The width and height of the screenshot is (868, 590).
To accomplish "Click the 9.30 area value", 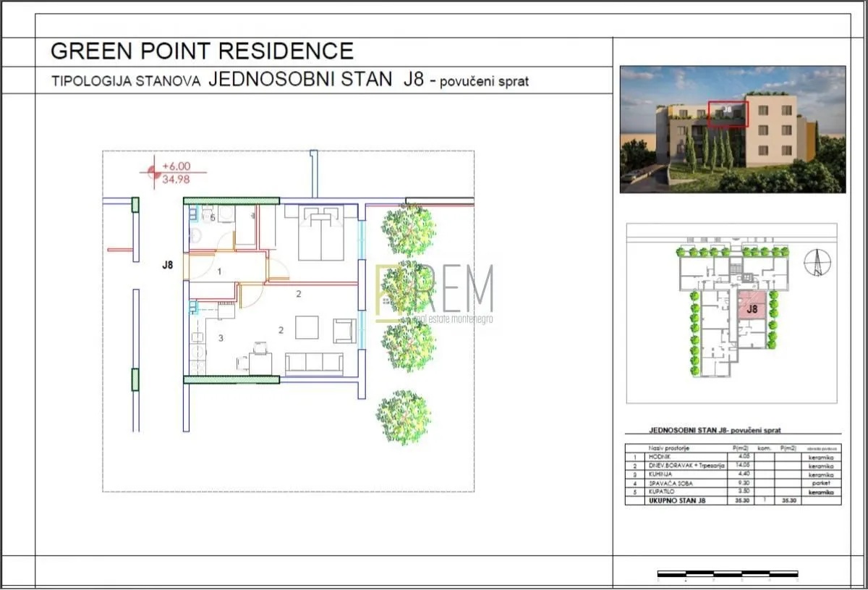I will click(x=744, y=483).
